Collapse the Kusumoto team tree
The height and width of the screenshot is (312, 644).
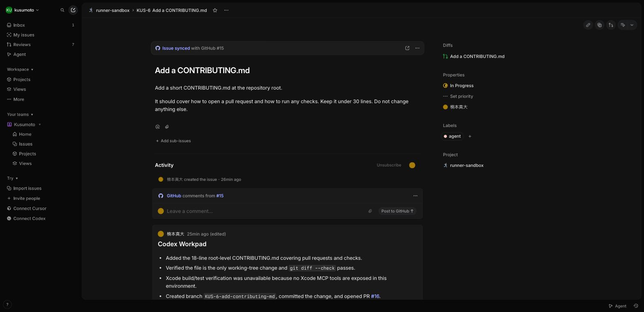40,125
